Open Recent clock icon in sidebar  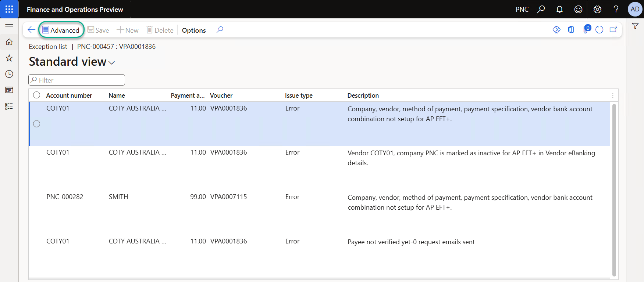tap(9, 74)
